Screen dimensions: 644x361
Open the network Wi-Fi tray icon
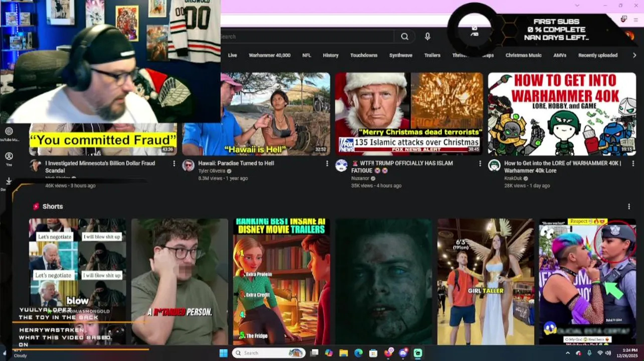click(600, 353)
